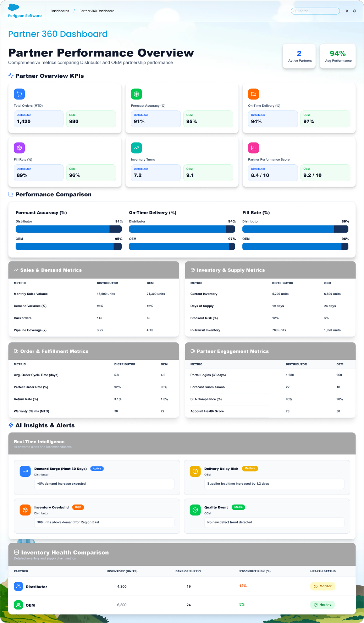Open the notifications bell icon
Viewport: 364px width, 623px height.
[354, 11]
